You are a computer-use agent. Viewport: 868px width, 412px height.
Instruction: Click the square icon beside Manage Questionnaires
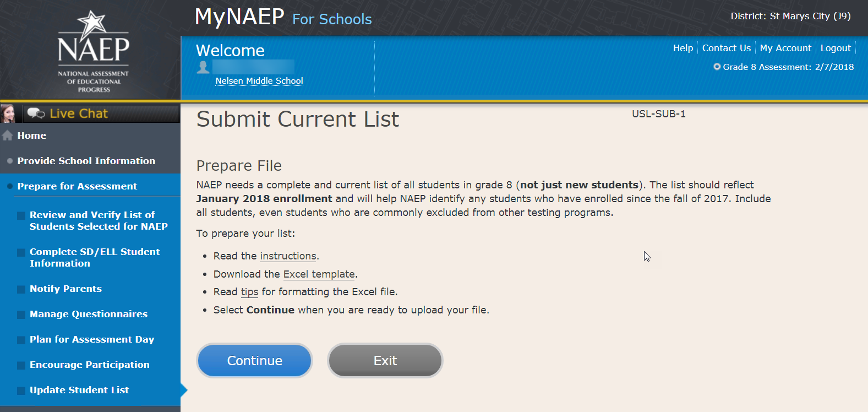[21, 315]
